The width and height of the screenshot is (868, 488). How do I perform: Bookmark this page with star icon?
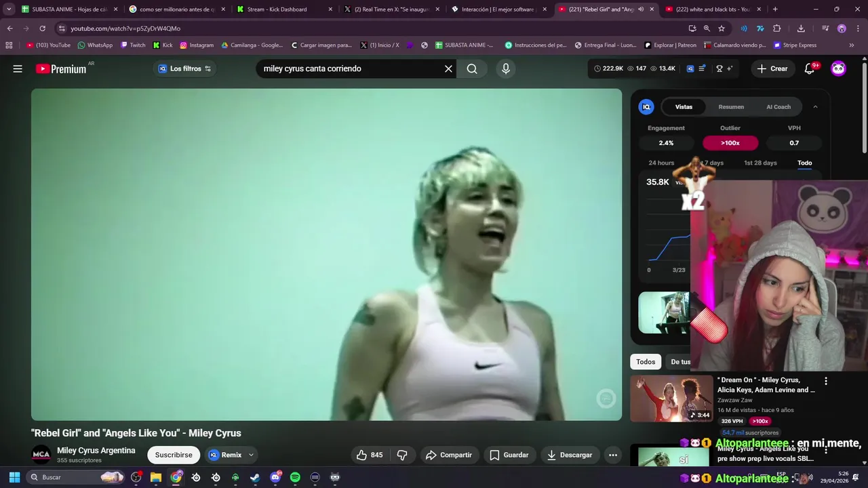tap(722, 28)
